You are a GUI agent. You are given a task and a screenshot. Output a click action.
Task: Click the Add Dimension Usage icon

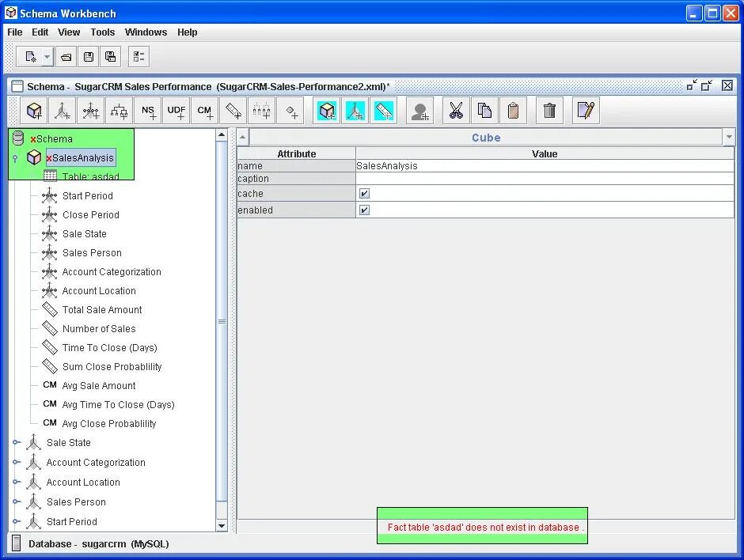click(91, 111)
